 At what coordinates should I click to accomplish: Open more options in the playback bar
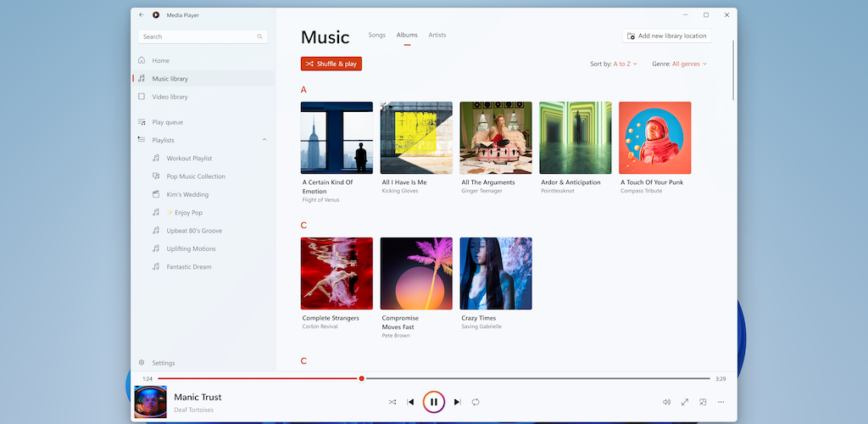coord(721,402)
